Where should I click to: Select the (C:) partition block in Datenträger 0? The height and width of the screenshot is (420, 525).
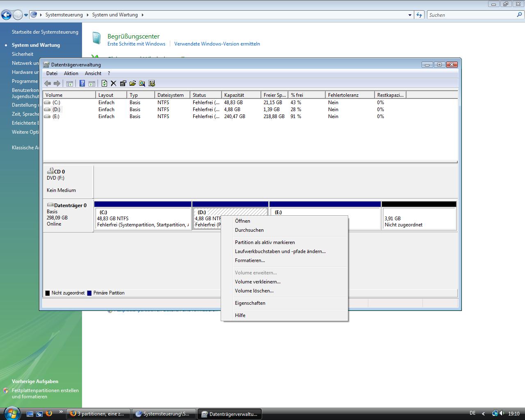(x=143, y=216)
